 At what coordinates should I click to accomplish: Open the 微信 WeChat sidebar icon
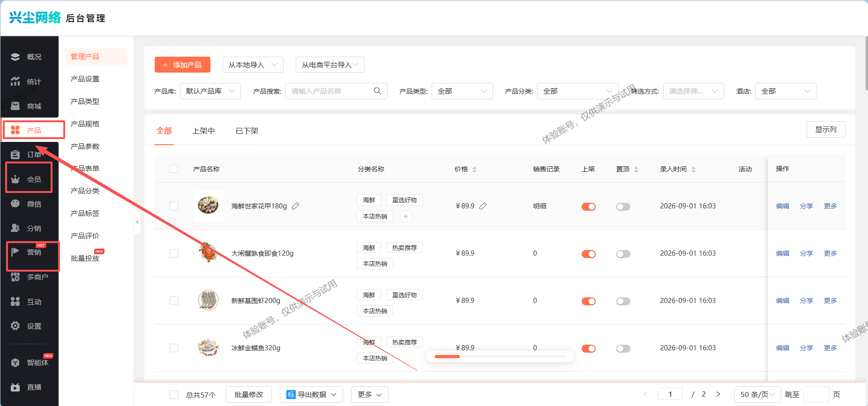coord(15,204)
